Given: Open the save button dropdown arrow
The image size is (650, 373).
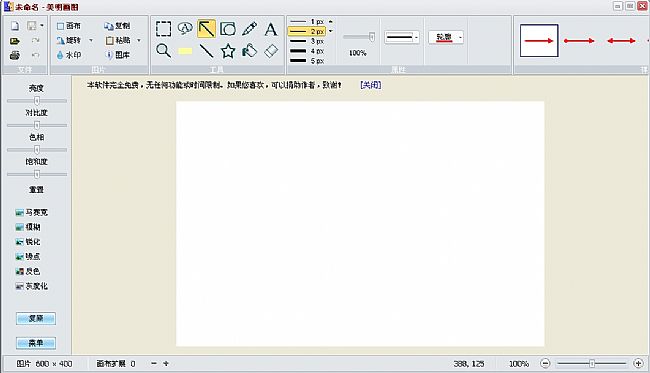Looking at the screenshot, I should [42, 26].
